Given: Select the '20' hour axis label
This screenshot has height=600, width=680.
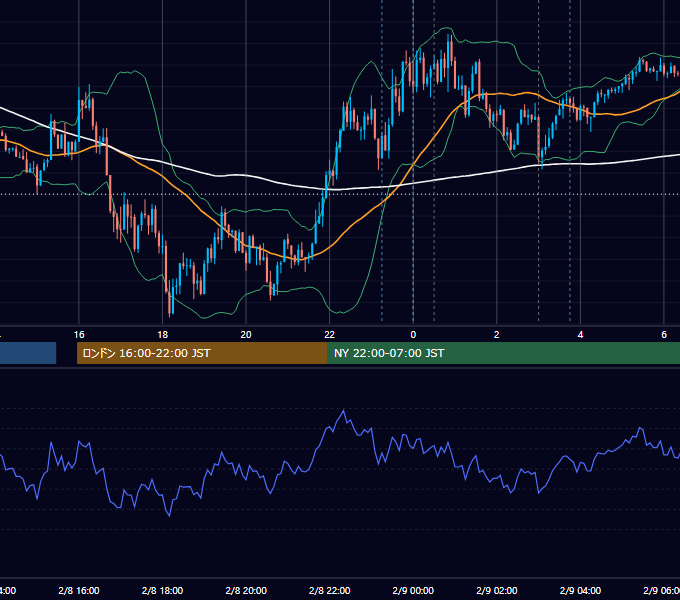Looking at the screenshot, I should (246, 335).
